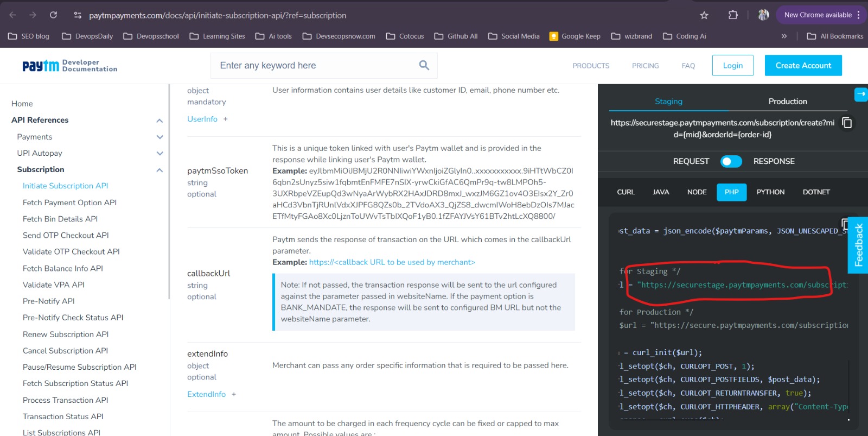This screenshot has width=868, height=436.
Task: Open the Coding Ai bookmark folder
Action: [684, 36]
